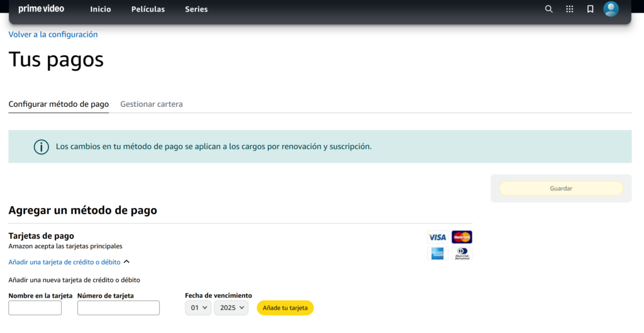Click the info icon in the notice banner
The image size is (644, 333).
click(x=41, y=146)
